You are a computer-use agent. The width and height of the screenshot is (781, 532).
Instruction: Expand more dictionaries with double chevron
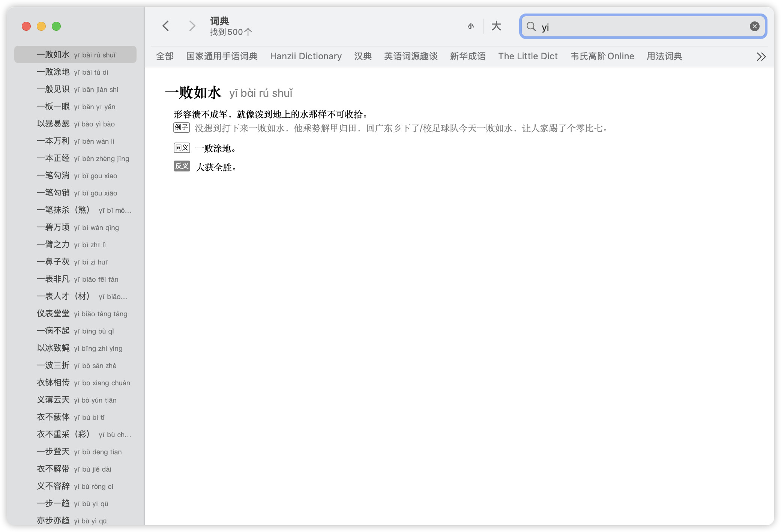[761, 57]
